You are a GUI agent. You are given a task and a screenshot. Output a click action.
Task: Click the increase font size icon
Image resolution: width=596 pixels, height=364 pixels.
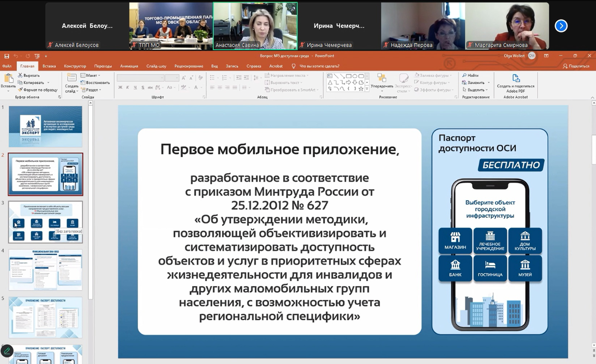pos(184,78)
